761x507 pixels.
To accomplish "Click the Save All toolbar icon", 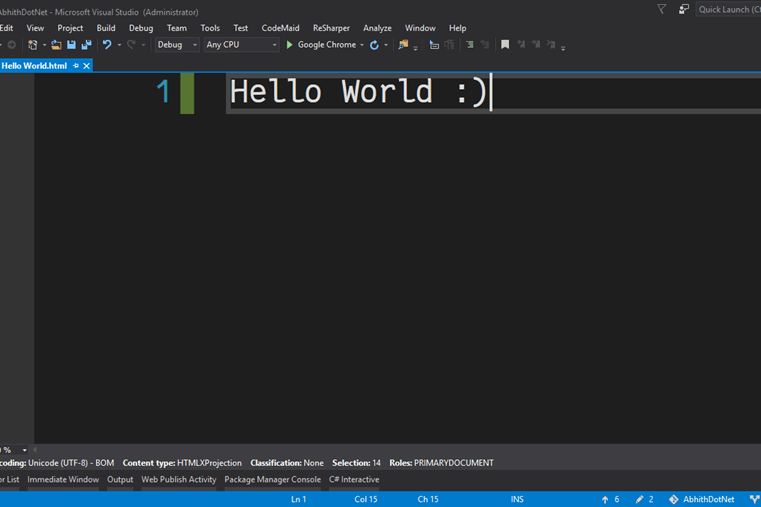I will [86, 45].
